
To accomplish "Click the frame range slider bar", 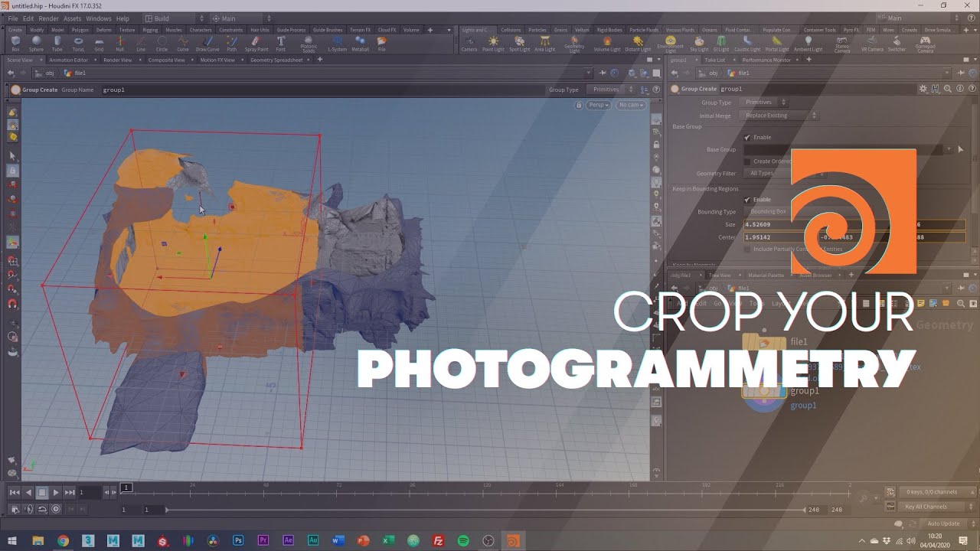I will click(x=485, y=510).
